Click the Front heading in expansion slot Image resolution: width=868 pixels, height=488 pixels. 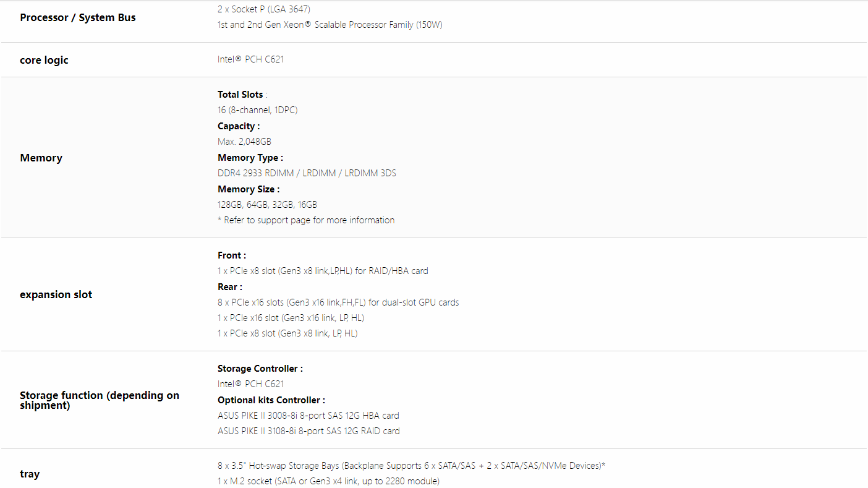click(x=231, y=255)
